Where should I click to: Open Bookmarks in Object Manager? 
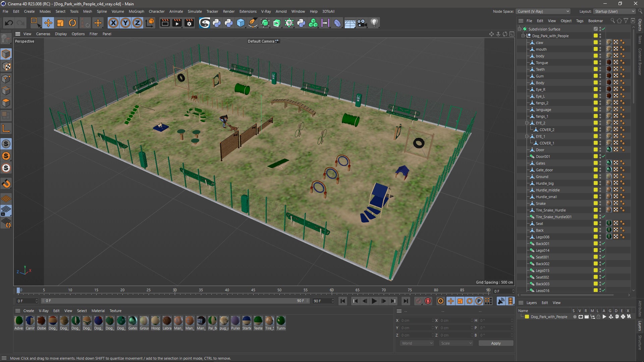[x=595, y=21]
